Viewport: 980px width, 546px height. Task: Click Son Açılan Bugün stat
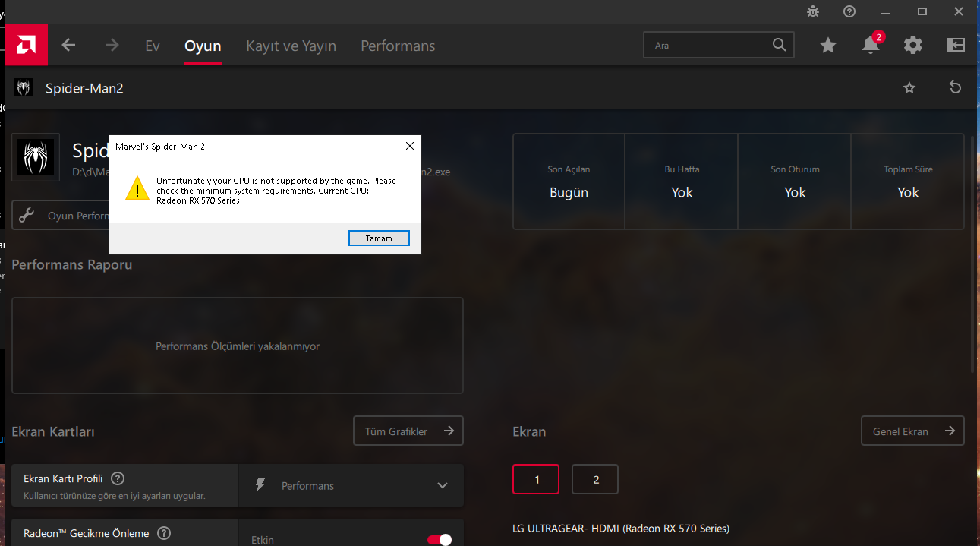tap(569, 182)
